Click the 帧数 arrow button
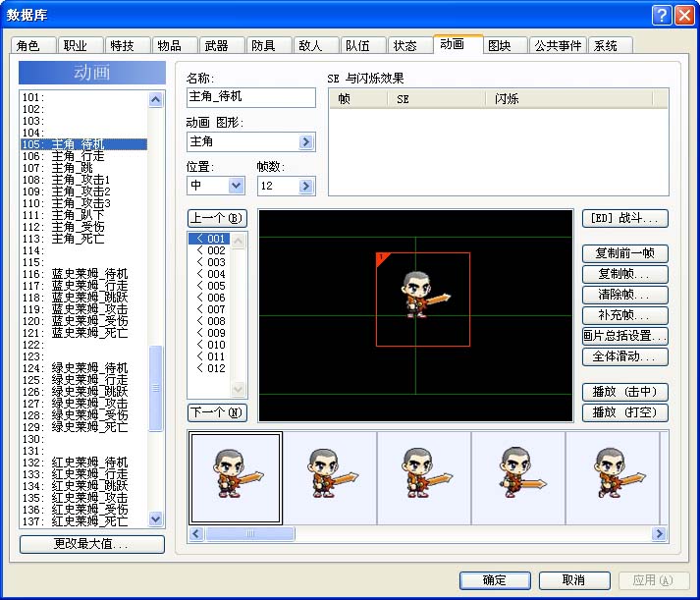 coord(306,186)
